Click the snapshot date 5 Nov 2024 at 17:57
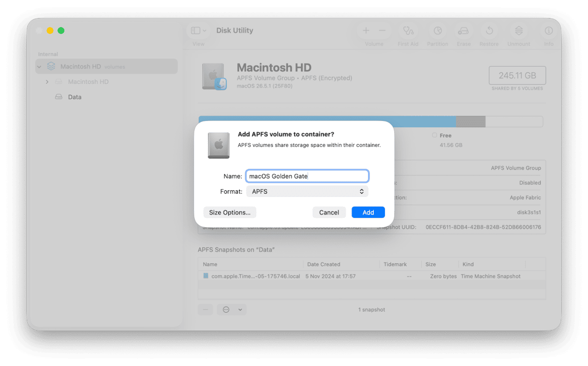 coord(330,276)
